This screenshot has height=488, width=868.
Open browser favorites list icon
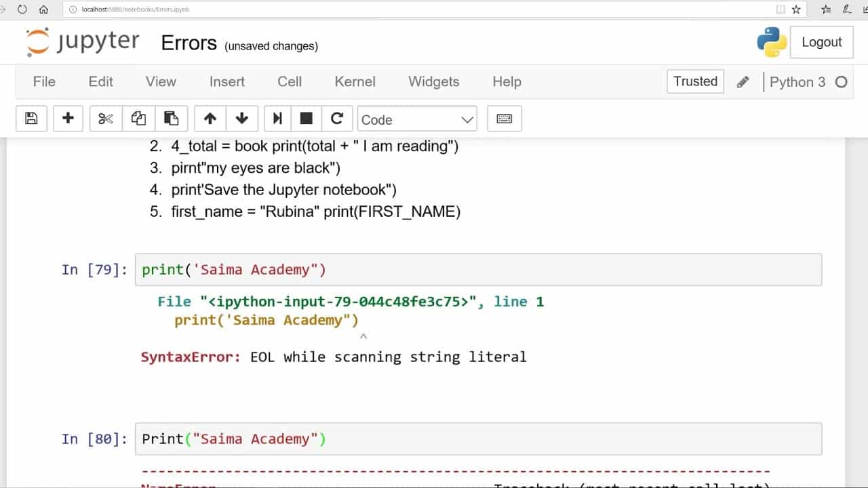[x=826, y=9]
